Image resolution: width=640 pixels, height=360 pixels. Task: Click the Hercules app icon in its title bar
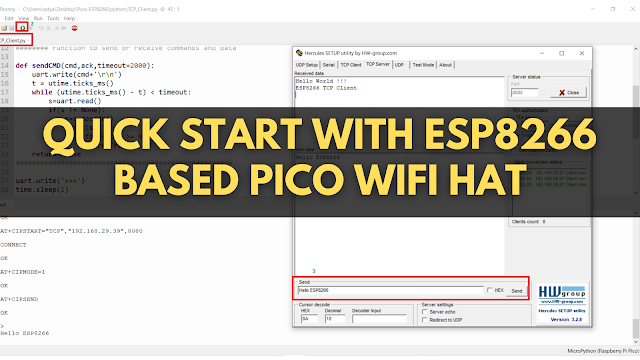299,53
